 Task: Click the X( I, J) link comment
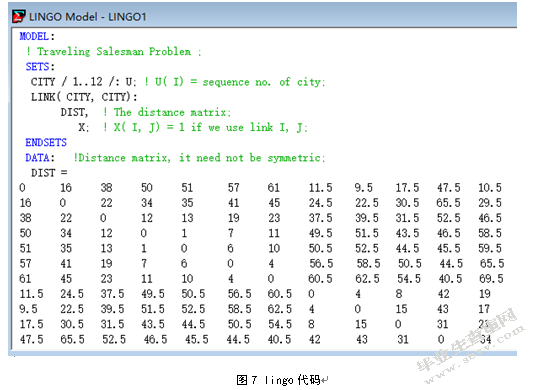pyautogui.click(x=205, y=127)
